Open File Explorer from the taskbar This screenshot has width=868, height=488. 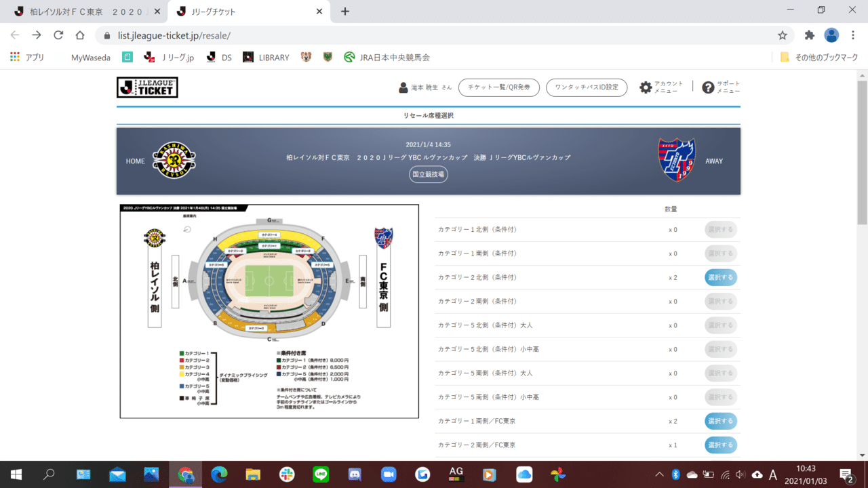click(x=253, y=474)
